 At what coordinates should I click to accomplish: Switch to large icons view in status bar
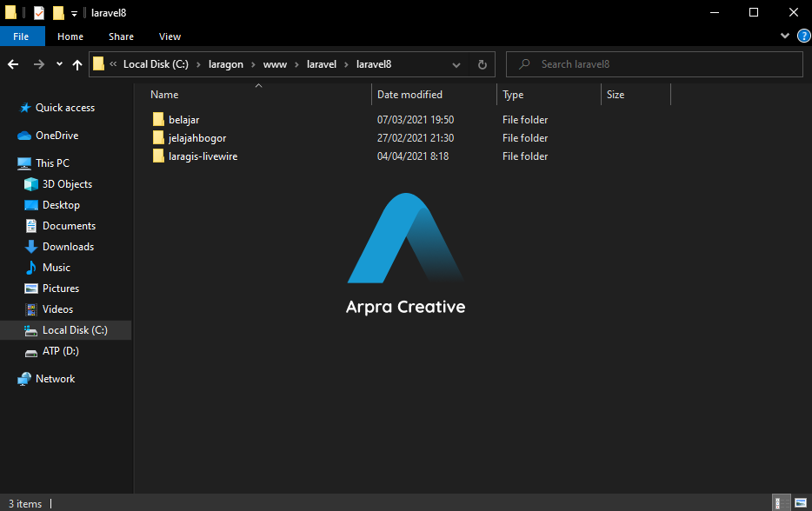coord(800,503)
